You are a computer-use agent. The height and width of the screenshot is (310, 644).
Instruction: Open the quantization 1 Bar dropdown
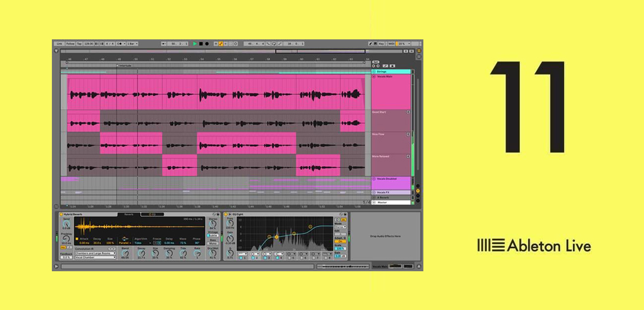(132, 44)
